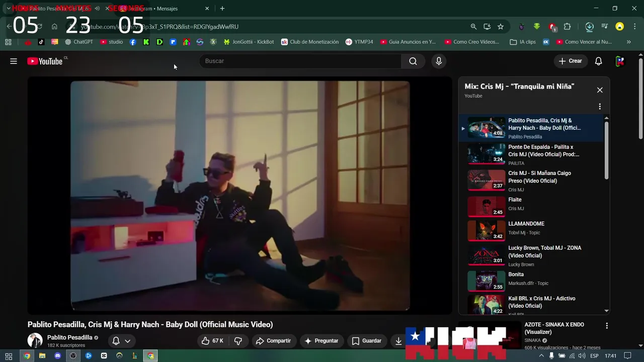Open the tab search dropdown arrow
The image size is (644, 362).
(9, 9)
